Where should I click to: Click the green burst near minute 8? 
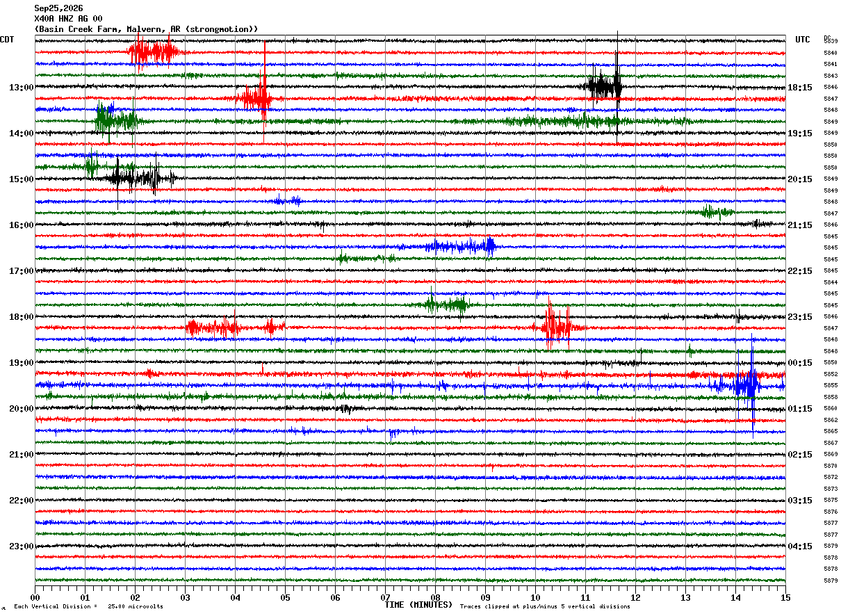click(x=448, y=304)
